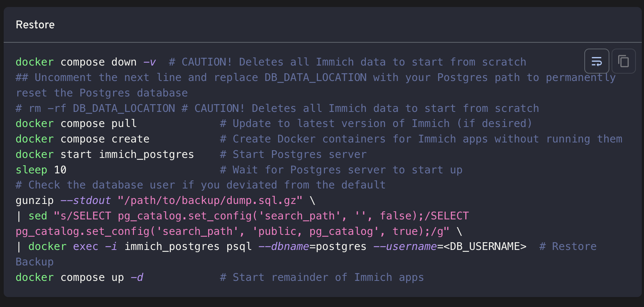644x307 pixels.
Task: Click DB_DATA_LOCATION in the rm -rf line
Action: (124, 108)
